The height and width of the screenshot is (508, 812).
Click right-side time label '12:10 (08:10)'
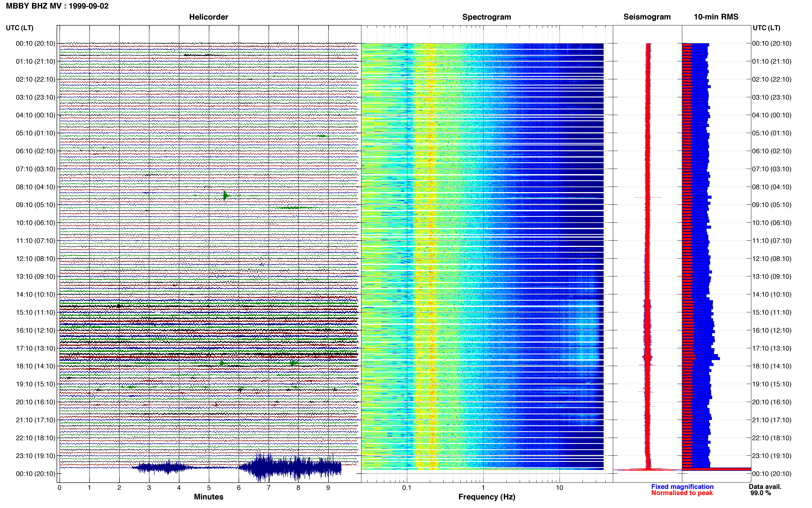coord(772,259)
